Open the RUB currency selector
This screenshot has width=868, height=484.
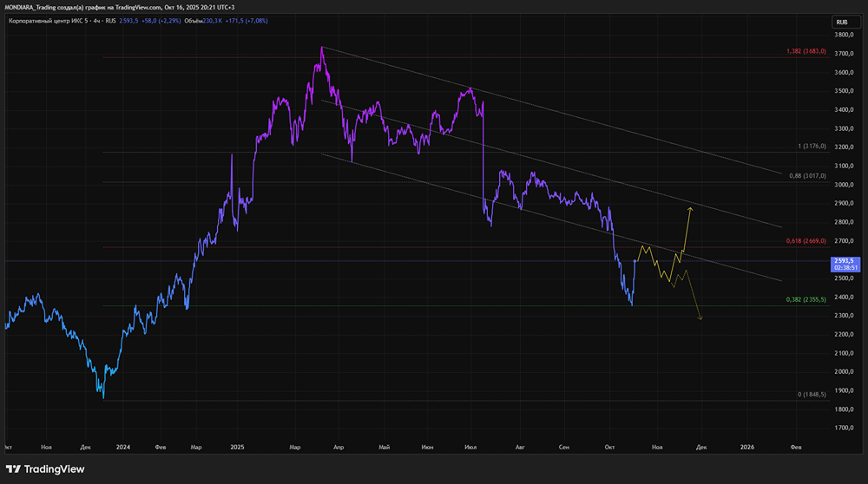[x=846, y=23]
